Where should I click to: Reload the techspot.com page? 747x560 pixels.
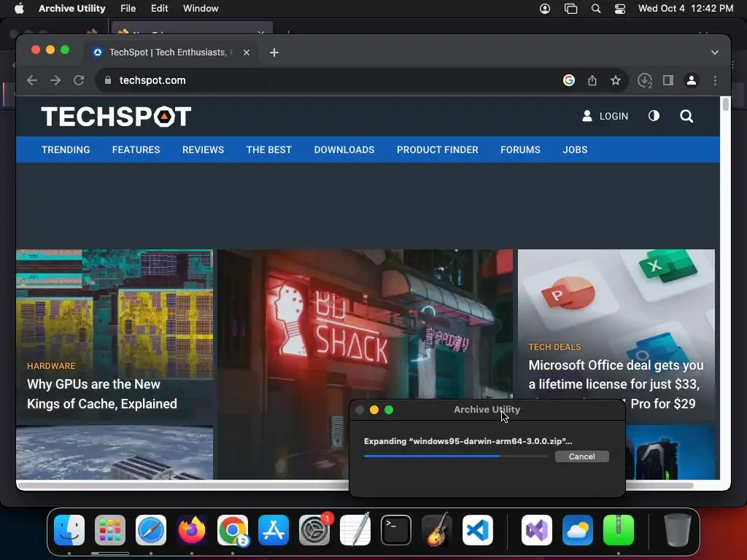79,80
